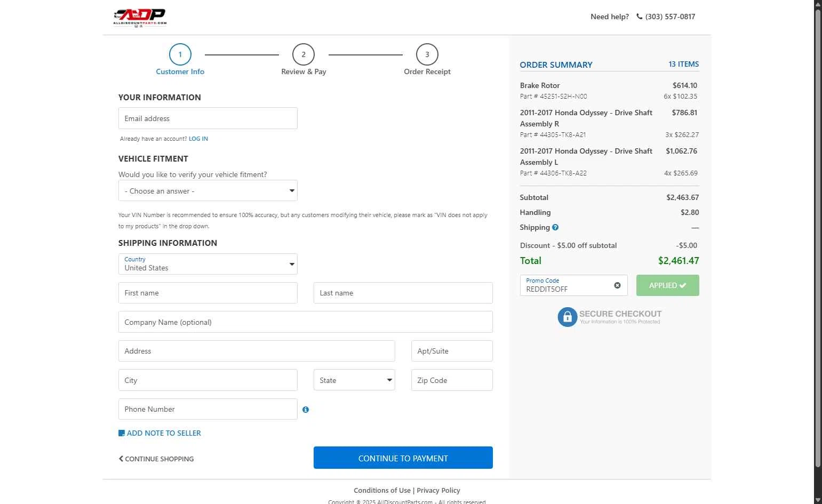Open Conditions of Use link
The width and height of the screenshot is (822, 504).
tap(382, 490)
